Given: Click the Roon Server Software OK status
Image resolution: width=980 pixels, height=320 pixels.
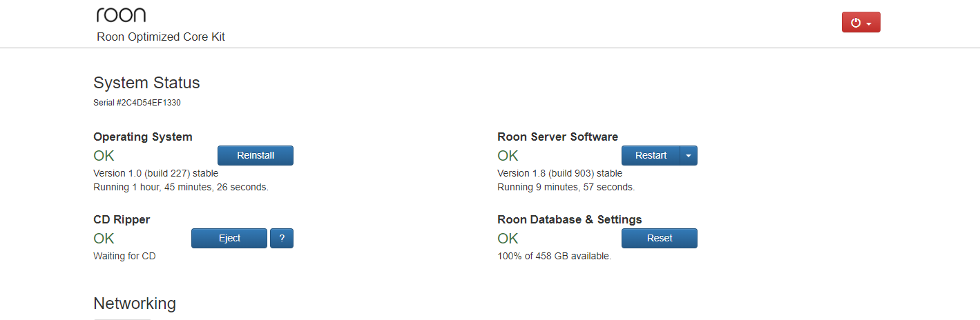Looking at the screenshot, I should (x=508, y=156).
